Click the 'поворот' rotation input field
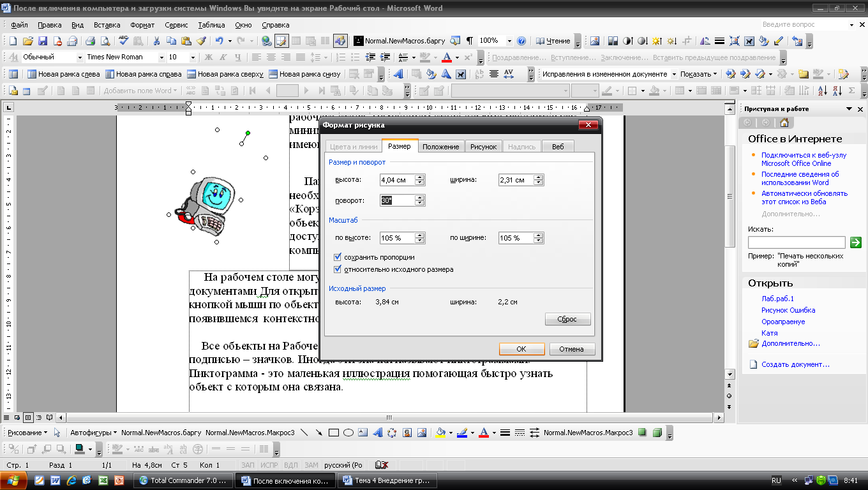Image resolution: width=868 pixels, height=490 pixels. pos(397,200)
